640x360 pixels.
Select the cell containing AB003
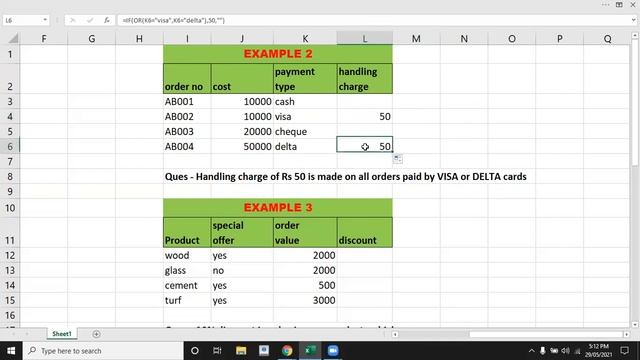(x=187, y=131)
